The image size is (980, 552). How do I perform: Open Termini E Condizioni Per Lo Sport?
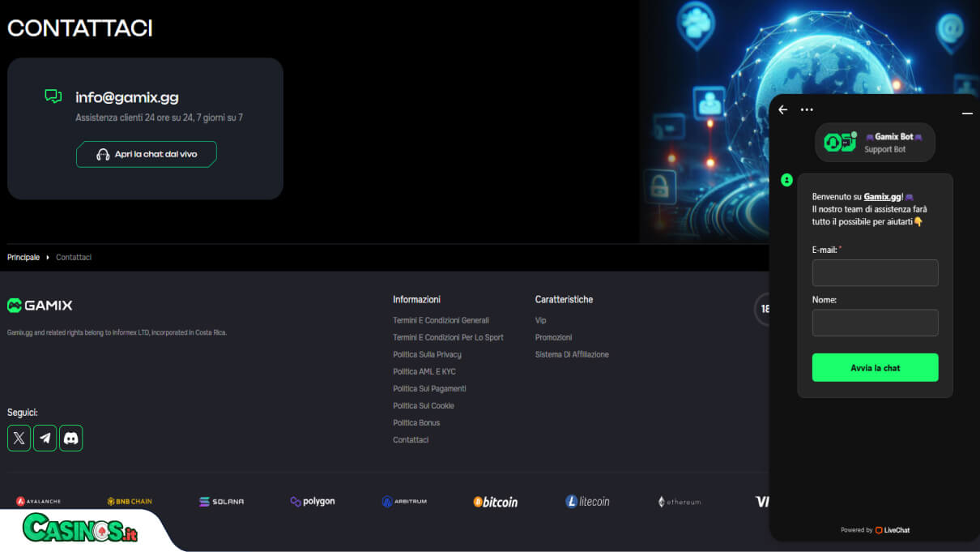[448, 337]
